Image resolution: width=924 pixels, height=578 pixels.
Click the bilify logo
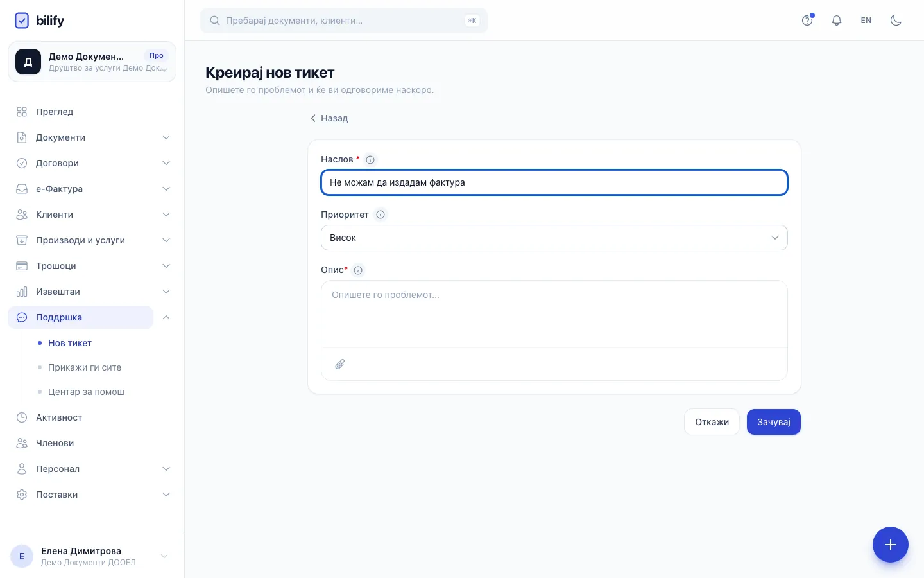pyautogui.click(x=39, y=21)
